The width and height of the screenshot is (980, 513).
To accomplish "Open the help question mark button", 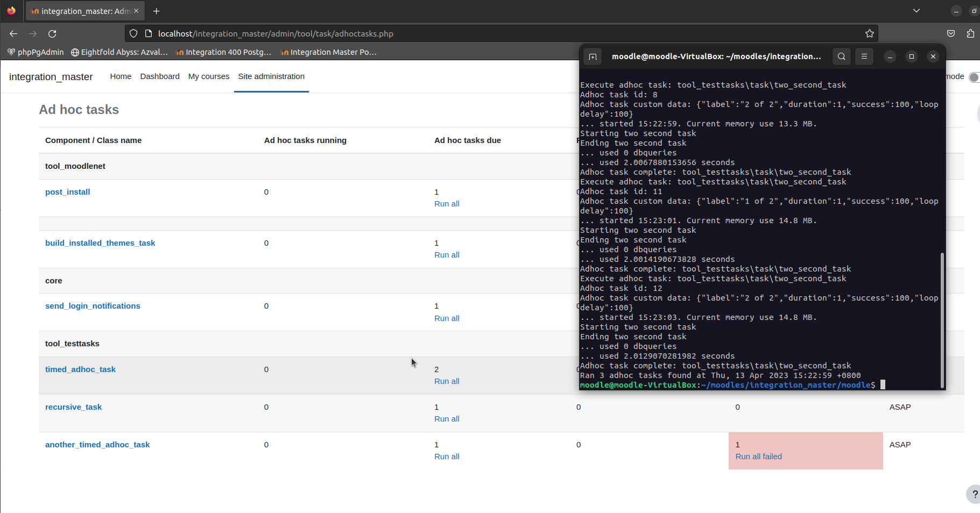I will tap(974, 494).
